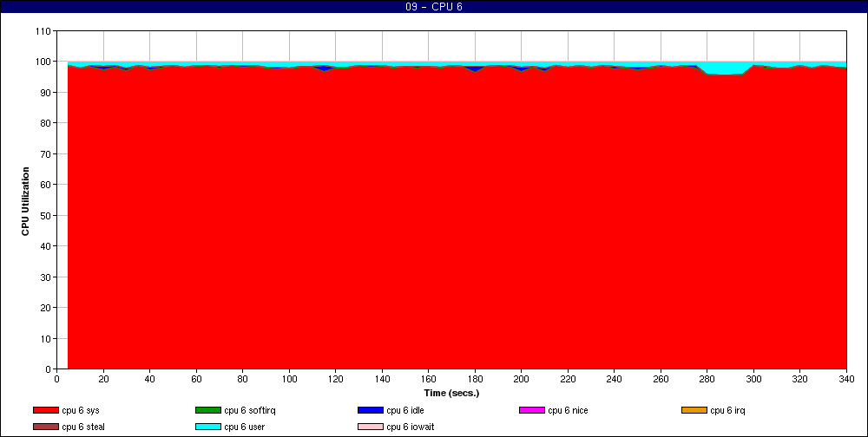Click the 'cpu 6 steal' legend label
This screenshot has height=437, width=868.
click(x=83, y=427)
